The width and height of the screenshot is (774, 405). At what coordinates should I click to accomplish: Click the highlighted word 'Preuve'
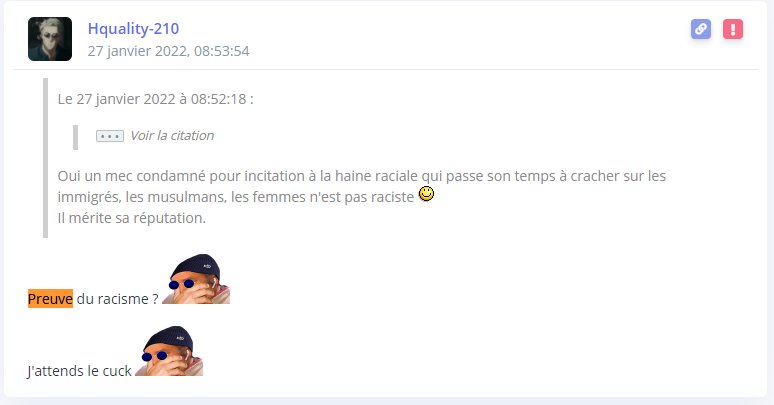[50, 299]
